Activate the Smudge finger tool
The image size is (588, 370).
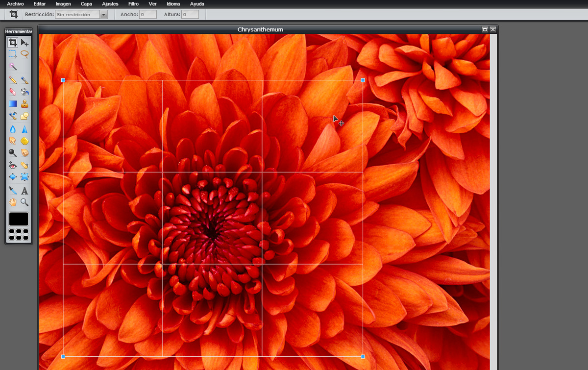pyautogui.click(x=13, y=141)
